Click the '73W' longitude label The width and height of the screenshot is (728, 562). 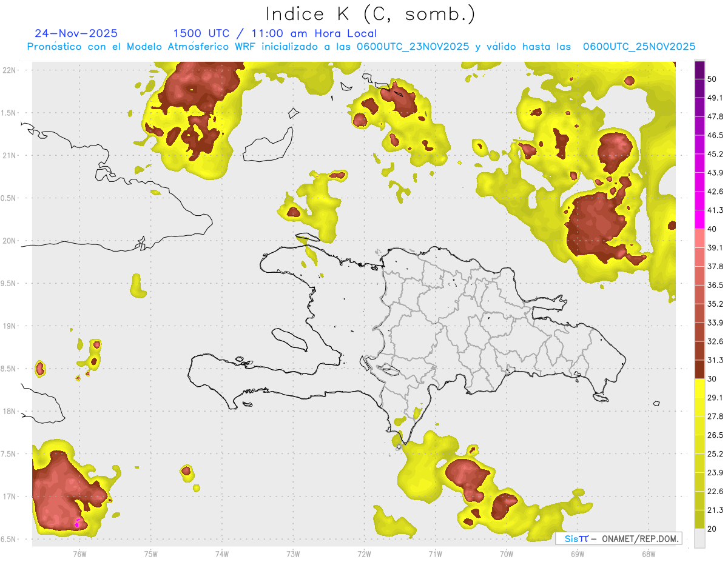point(293,554)
